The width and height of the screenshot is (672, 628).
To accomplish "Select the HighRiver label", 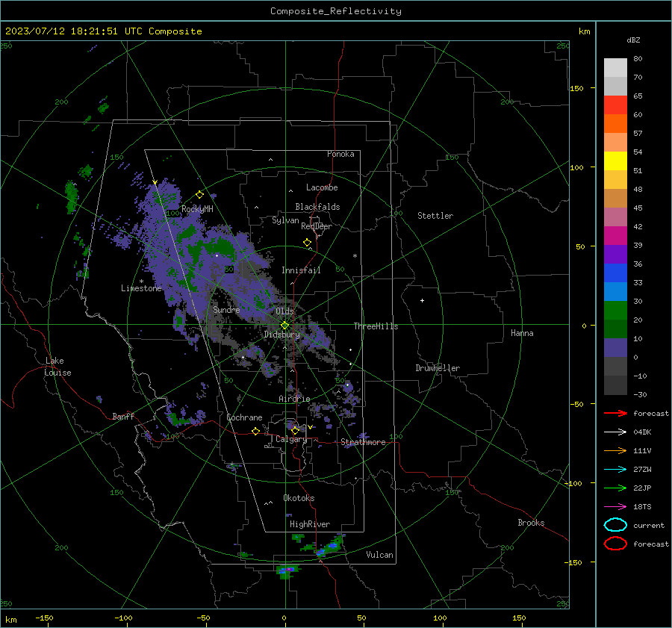I will 310,524.
